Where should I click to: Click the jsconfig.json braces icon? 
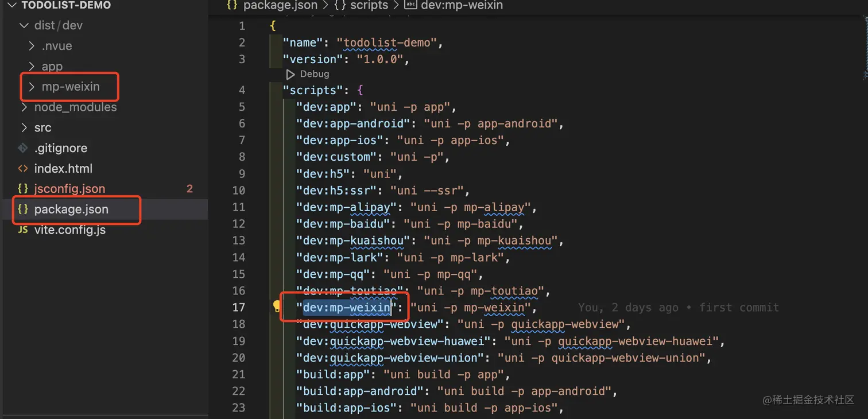(23, 189)
